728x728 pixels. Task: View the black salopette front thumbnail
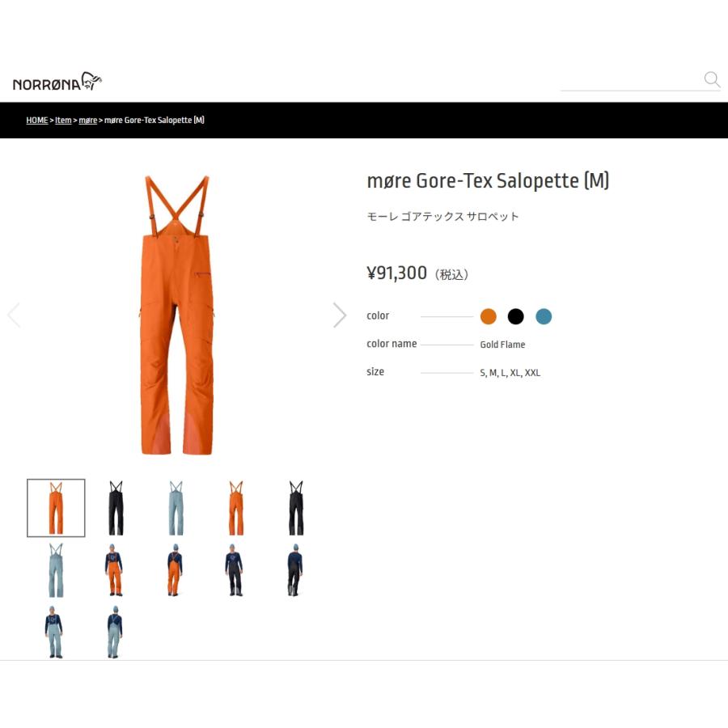[116, 508]
